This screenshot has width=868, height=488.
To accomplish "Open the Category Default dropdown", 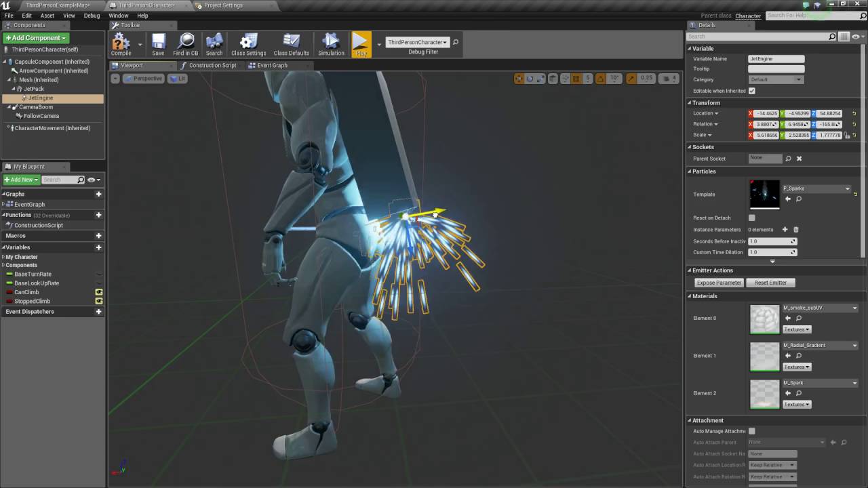I will [776, 80].
